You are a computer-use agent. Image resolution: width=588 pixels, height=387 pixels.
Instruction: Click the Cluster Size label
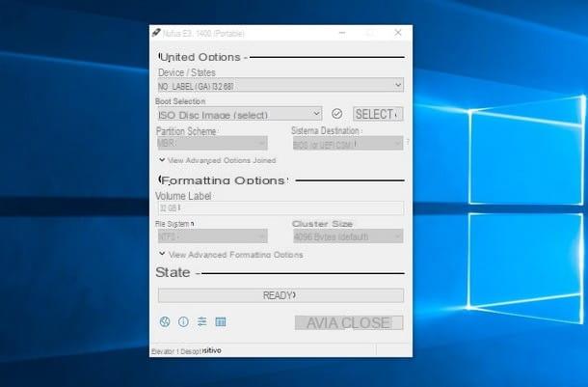(323, 224)
